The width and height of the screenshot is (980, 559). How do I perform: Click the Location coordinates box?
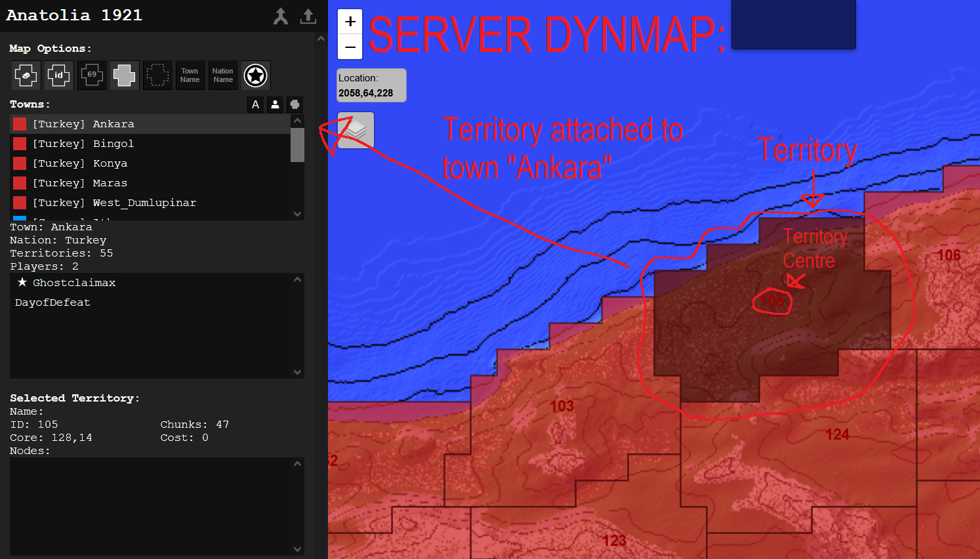click(x=372, y=85)
